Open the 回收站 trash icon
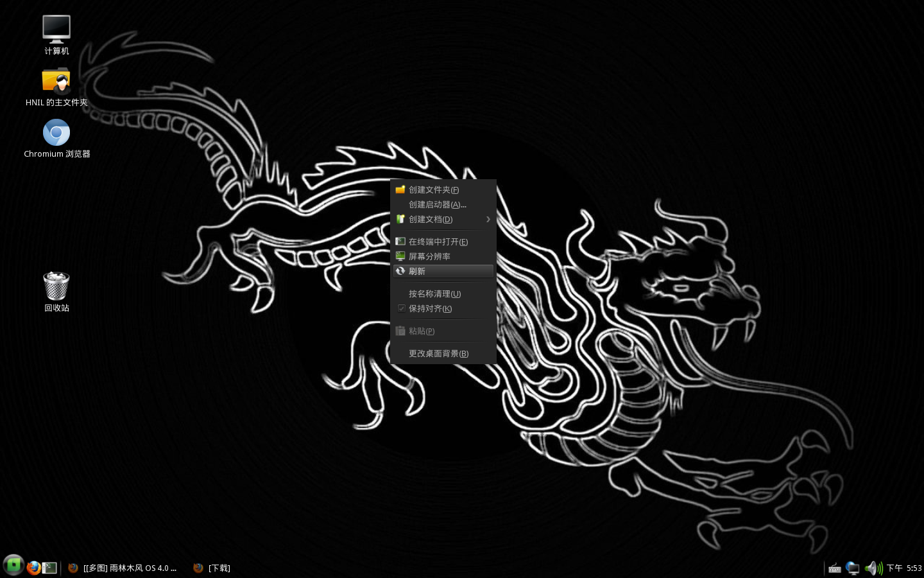This screenshot has width=924, height=578. pyautogui.click(x=56, y=292)
